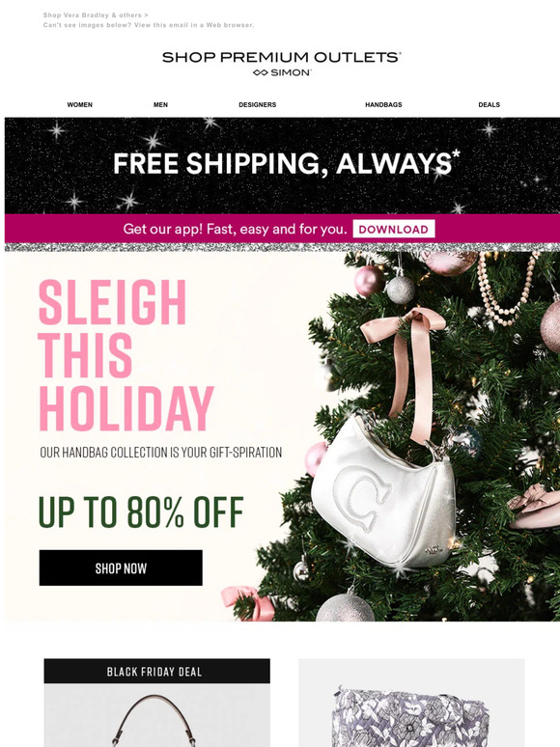560x747 pixels.
Task: Select the HANDBAGS navigation item
Action: point(383,104)
